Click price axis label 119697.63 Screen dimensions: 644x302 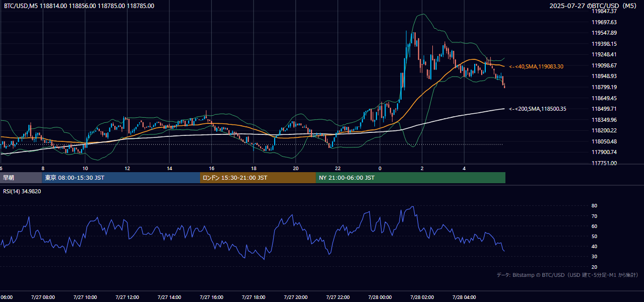[604, 22]
